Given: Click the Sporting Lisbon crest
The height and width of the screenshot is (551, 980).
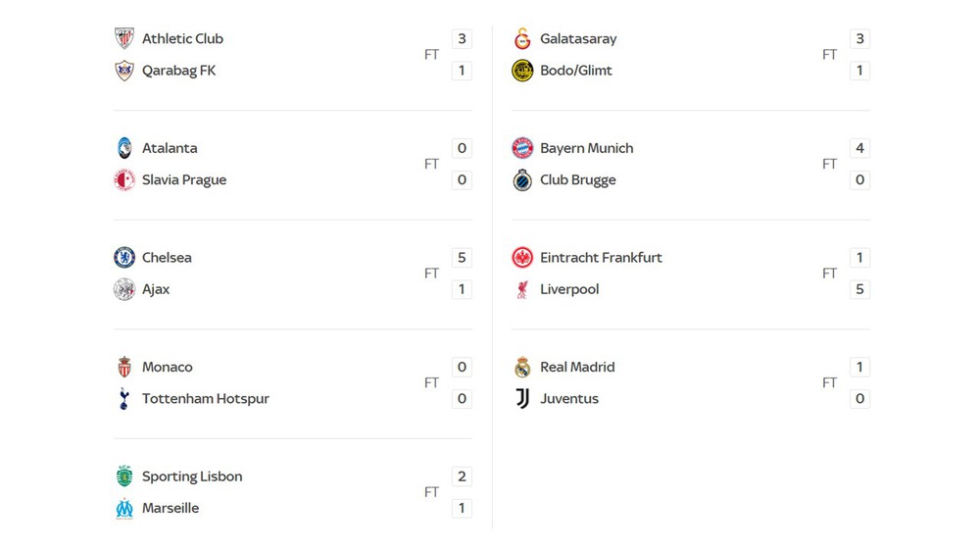Looking at the screenshot, I should 124,476.
